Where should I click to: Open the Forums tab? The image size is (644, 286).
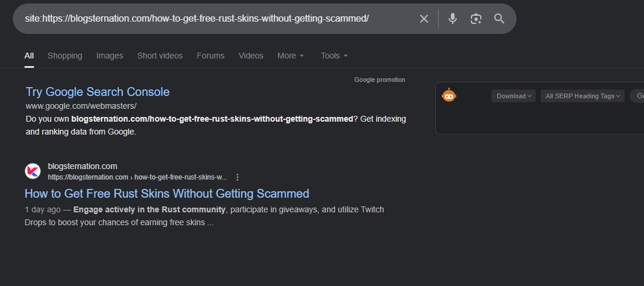tap(211, 56)
